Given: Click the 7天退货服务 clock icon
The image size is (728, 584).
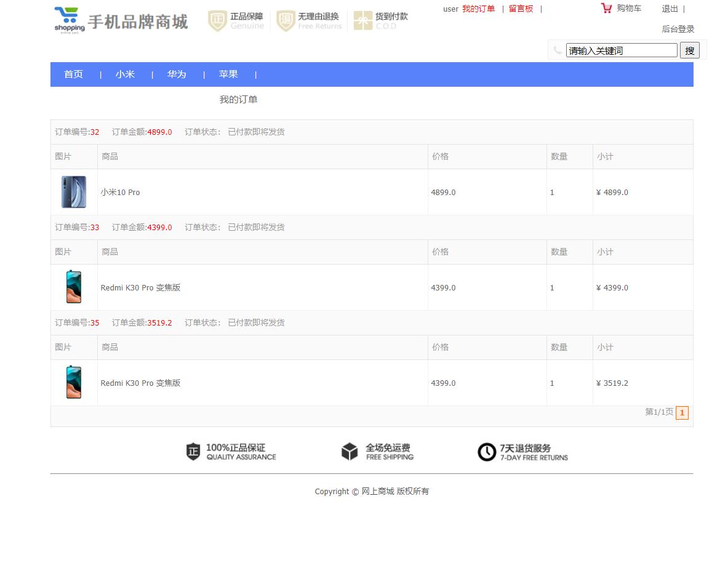Looking at the screenshot, I should click(486, 452).
